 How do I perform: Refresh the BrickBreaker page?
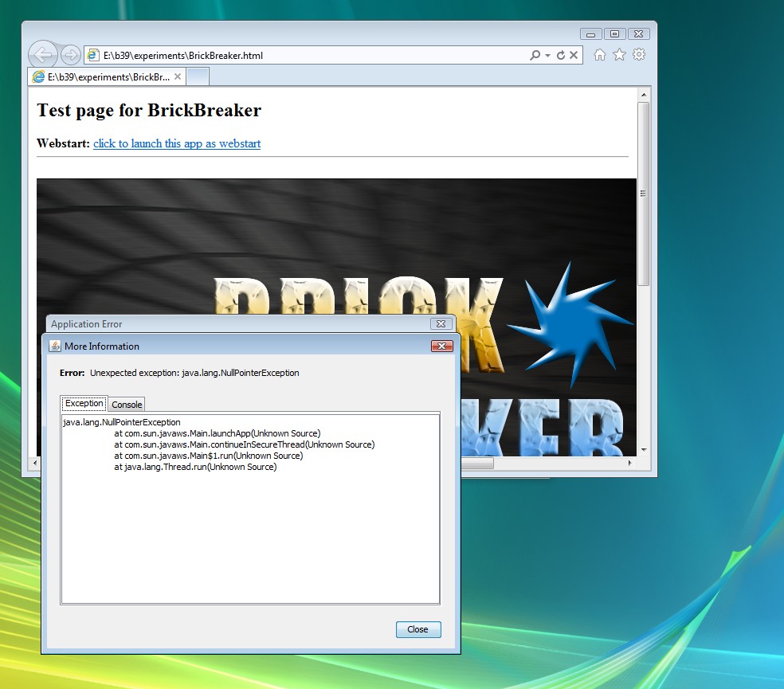coord(560,56)
